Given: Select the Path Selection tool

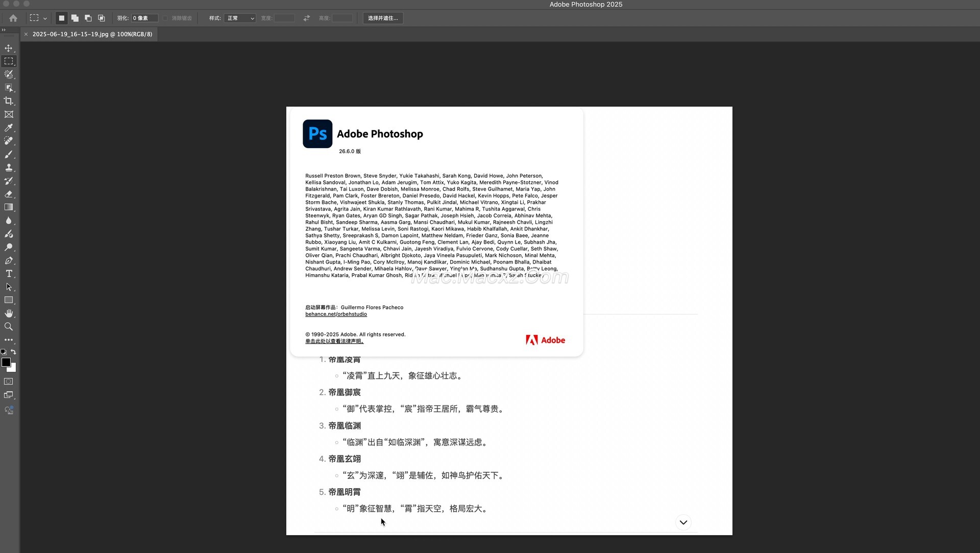Looking at the screenshot, I should tap(9, 287).
